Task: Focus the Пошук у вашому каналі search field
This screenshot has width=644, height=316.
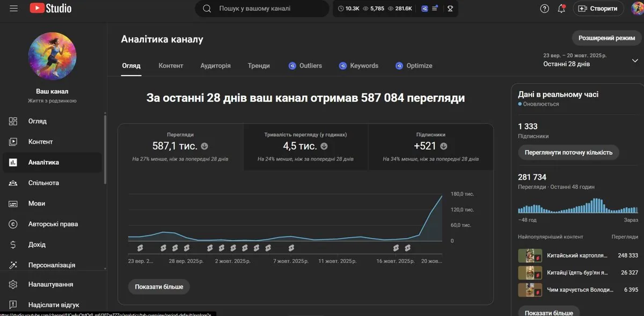Action: click(262, 9)
